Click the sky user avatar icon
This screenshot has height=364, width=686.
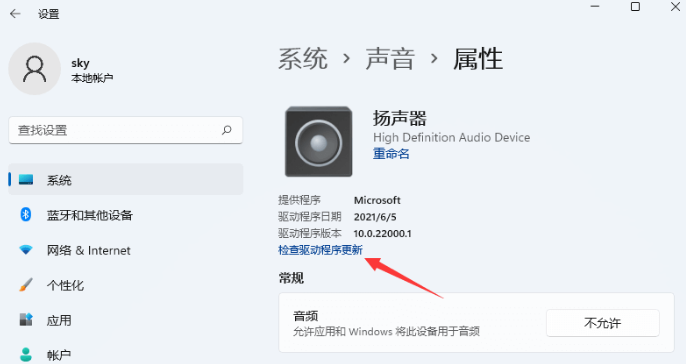point(35,69)
